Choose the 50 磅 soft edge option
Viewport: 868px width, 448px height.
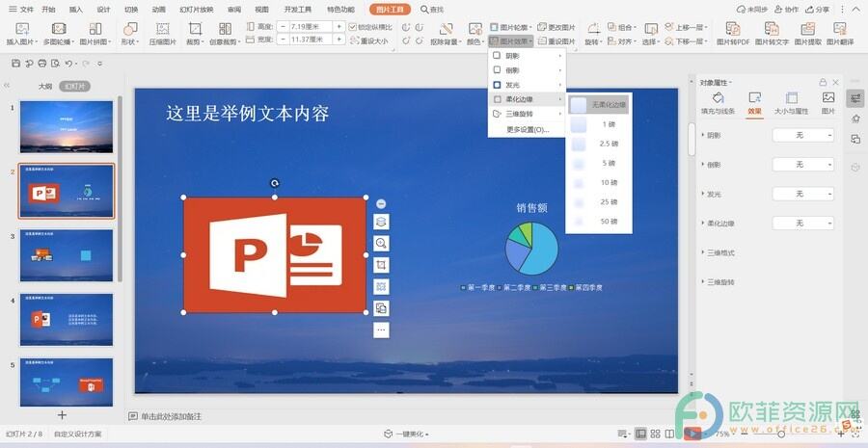coord(598,222)
